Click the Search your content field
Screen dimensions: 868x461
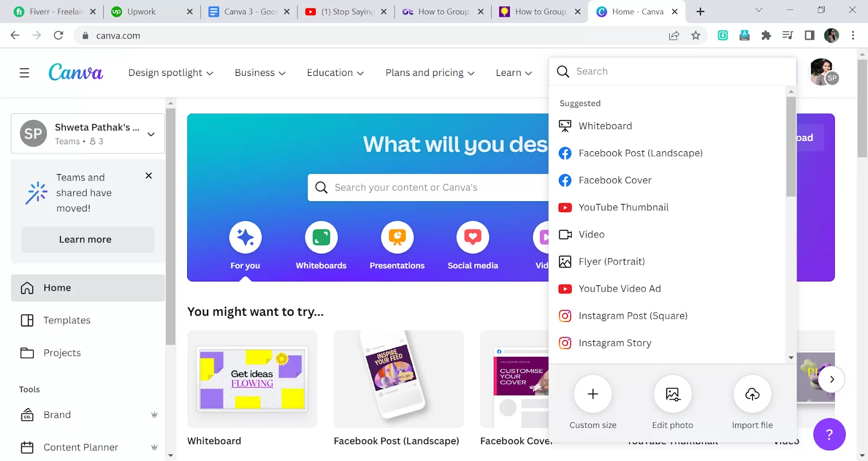[429, 187]
